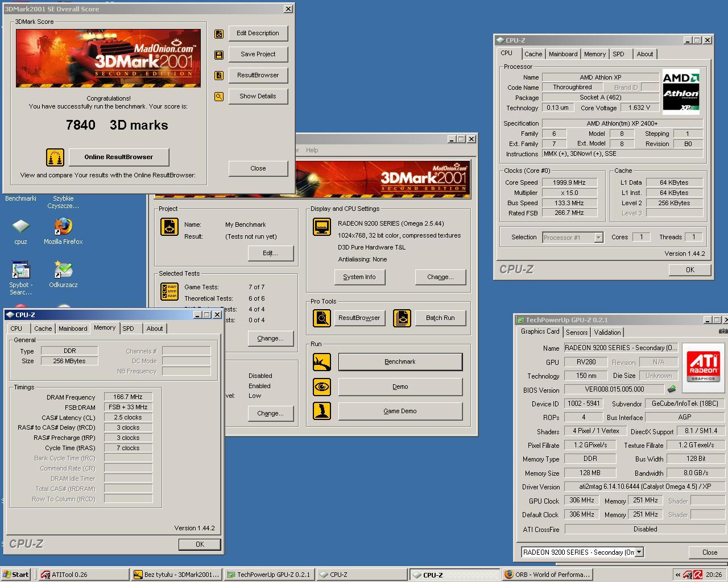Click the Save Project button
Image resolution: width=728 pixels, height=582 pixels.
258,55
